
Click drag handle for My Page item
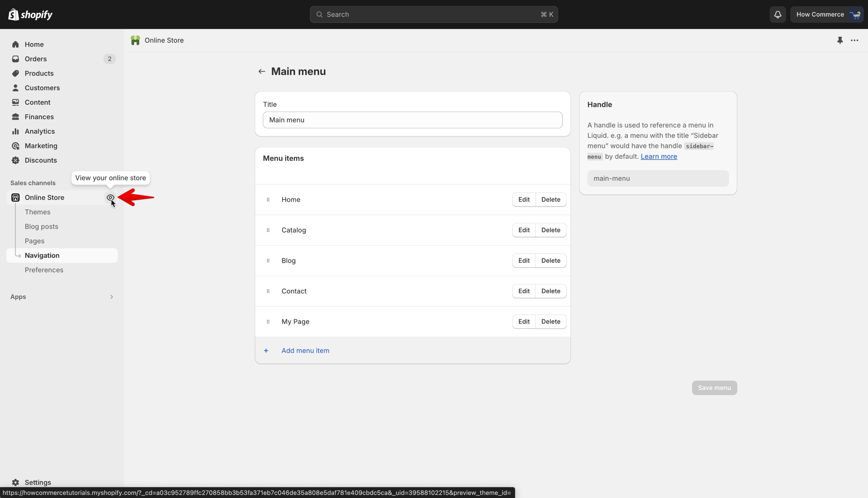pyautogui.click(x=268, y=322)
